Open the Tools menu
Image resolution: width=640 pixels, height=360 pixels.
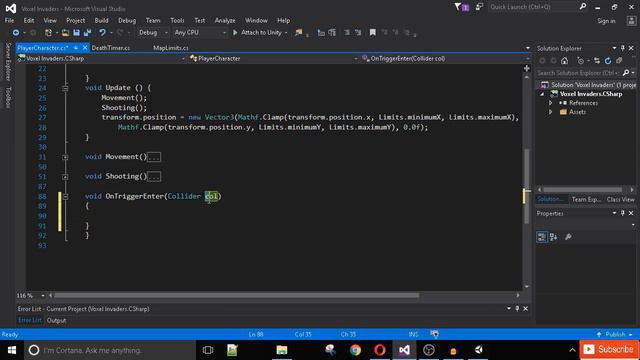(177, 20)
